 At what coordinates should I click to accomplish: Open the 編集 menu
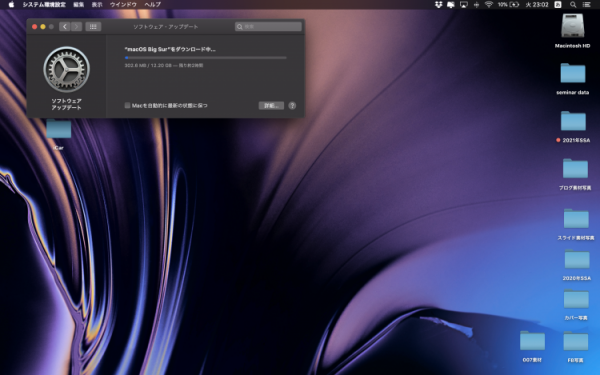coord(78,5)
